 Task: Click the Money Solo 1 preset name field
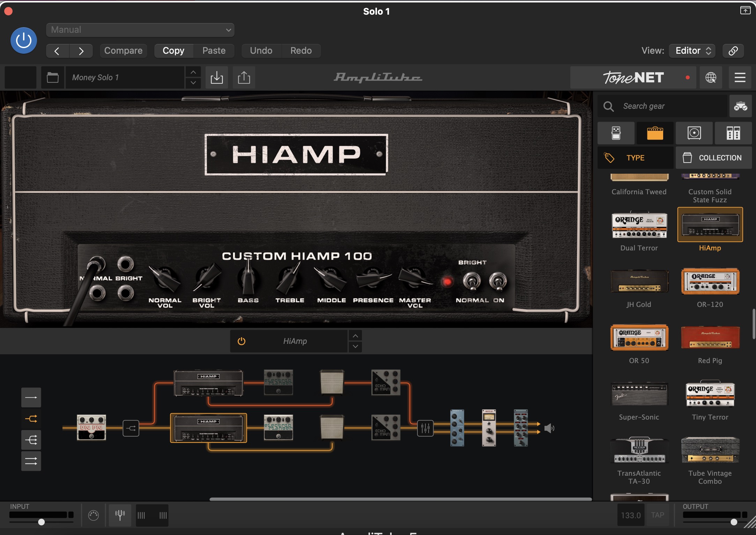tap(125, 77)
